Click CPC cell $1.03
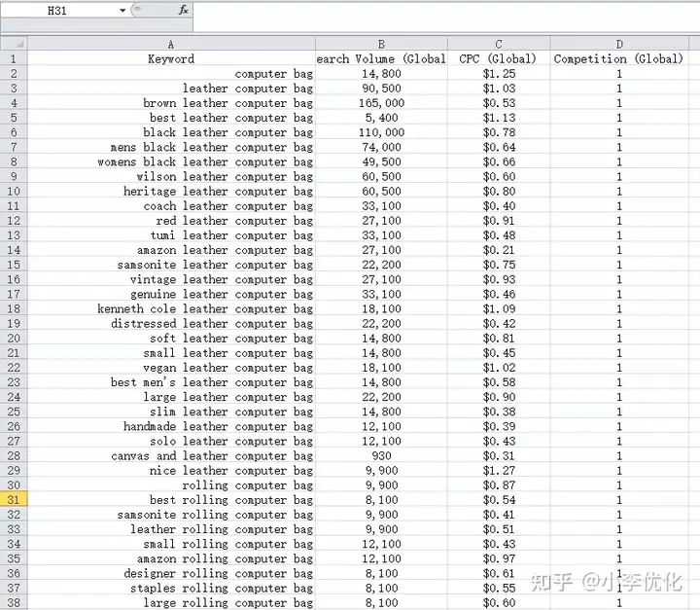The width and height of the screenshot is (700, 610). pos(499,88)
